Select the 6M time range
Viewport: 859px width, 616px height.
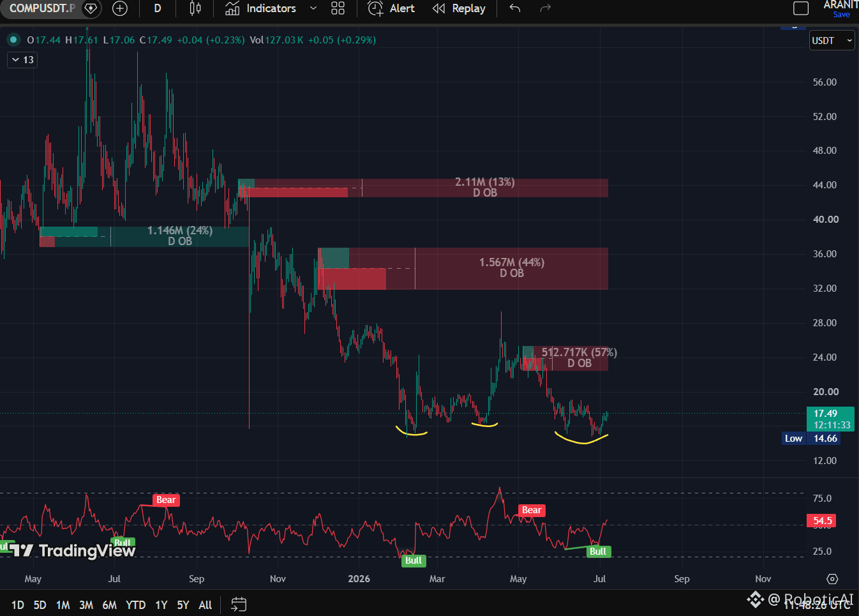[x=110, y=605]
